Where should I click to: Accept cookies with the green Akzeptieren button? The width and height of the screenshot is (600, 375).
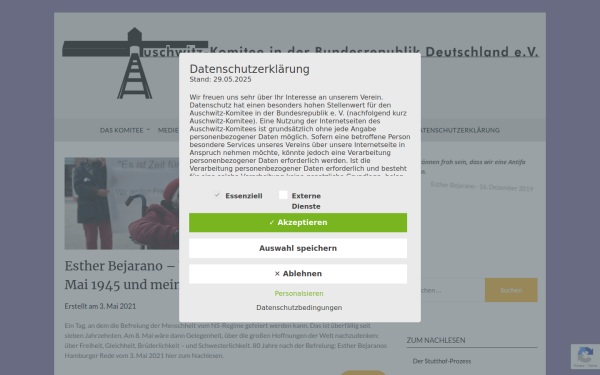[298, 222]
